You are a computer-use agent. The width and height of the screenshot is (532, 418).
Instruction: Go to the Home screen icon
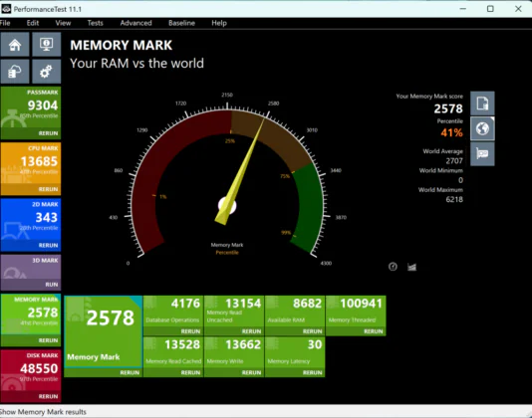[x=15, y=45]
